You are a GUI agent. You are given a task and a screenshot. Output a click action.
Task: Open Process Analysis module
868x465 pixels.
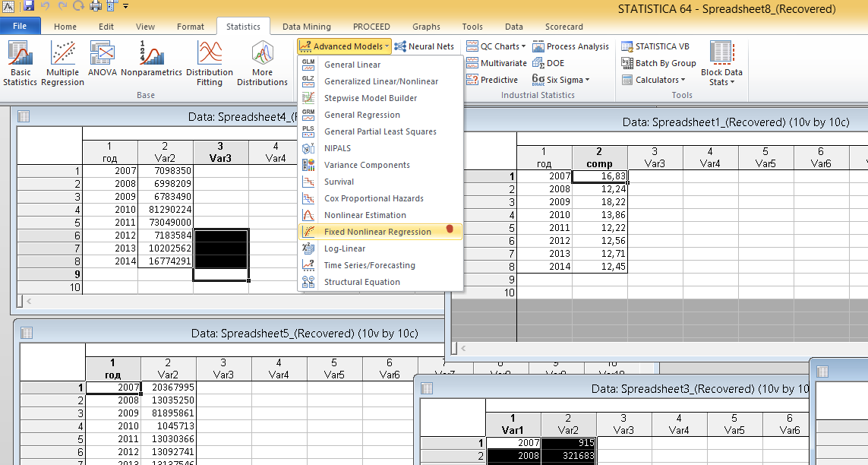point(571,46)
